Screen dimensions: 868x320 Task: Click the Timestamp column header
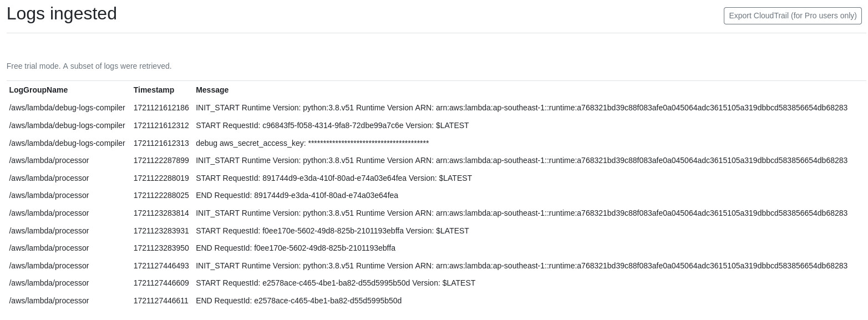point(154,90)
